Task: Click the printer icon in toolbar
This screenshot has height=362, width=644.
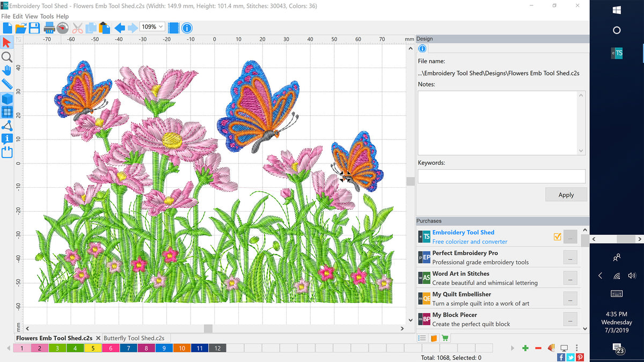Action: (49, 27)
